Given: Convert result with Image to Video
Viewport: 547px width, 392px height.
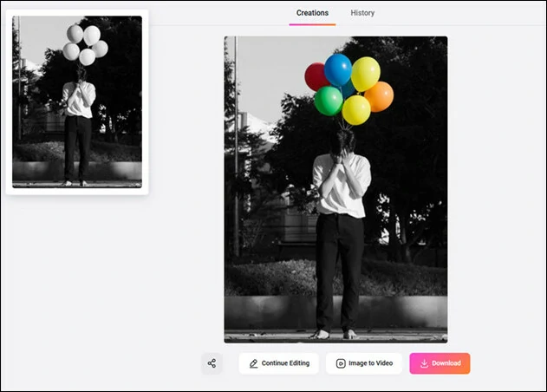Looking at the screenshot, I should pos(364,363).
